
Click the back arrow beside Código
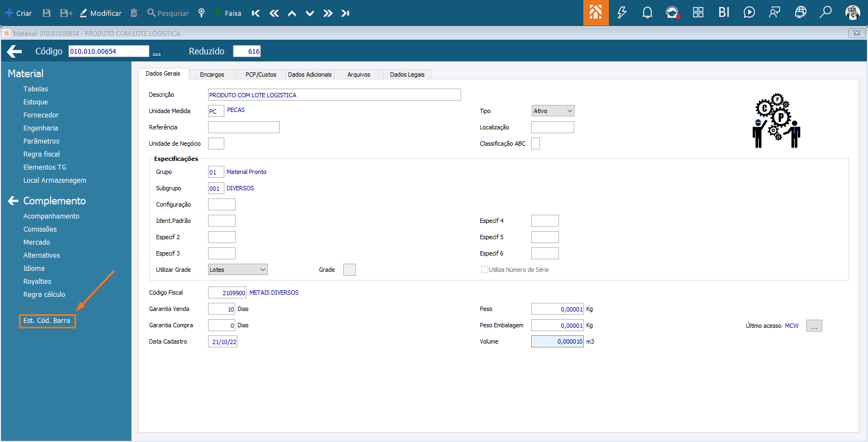[x=15, y=51]
